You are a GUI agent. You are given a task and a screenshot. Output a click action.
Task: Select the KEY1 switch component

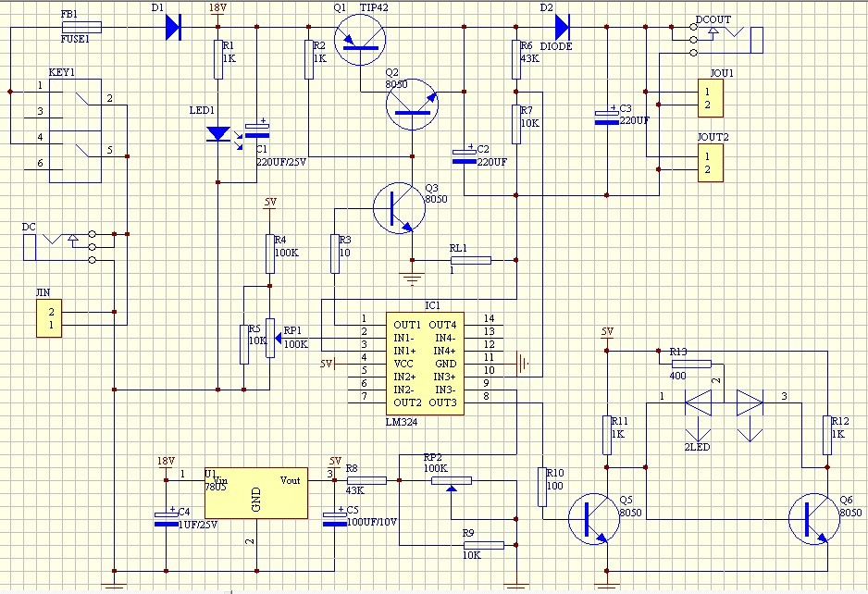(75, 130)
